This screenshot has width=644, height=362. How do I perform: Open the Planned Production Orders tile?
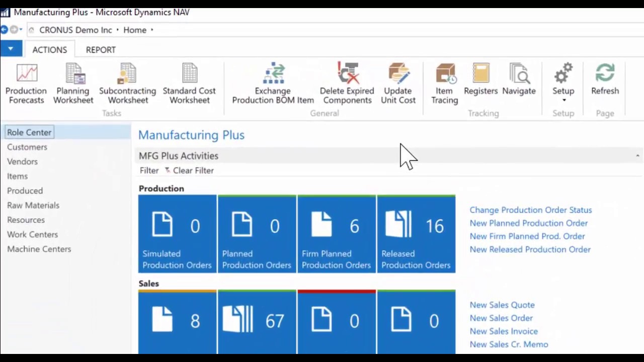tap(257, 234)
